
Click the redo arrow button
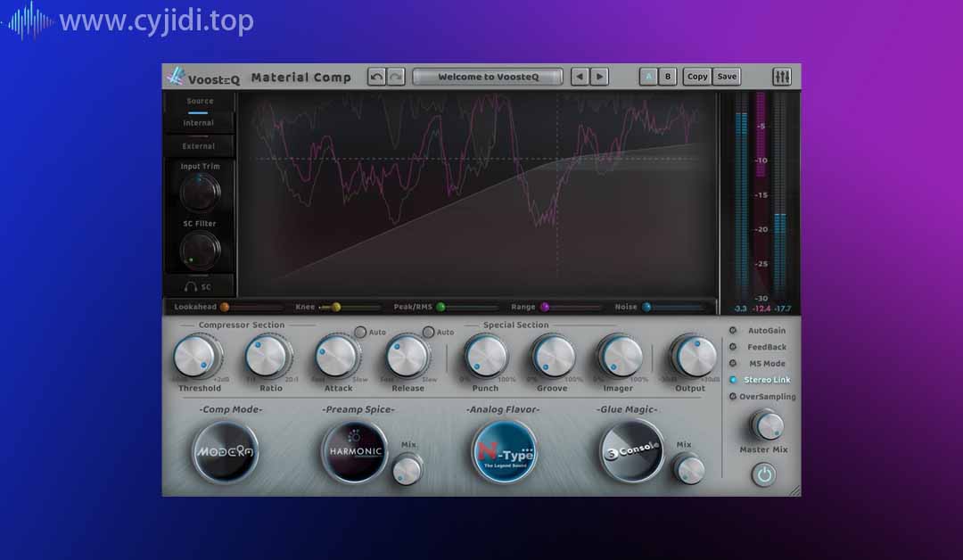click(x=396, y=77)
